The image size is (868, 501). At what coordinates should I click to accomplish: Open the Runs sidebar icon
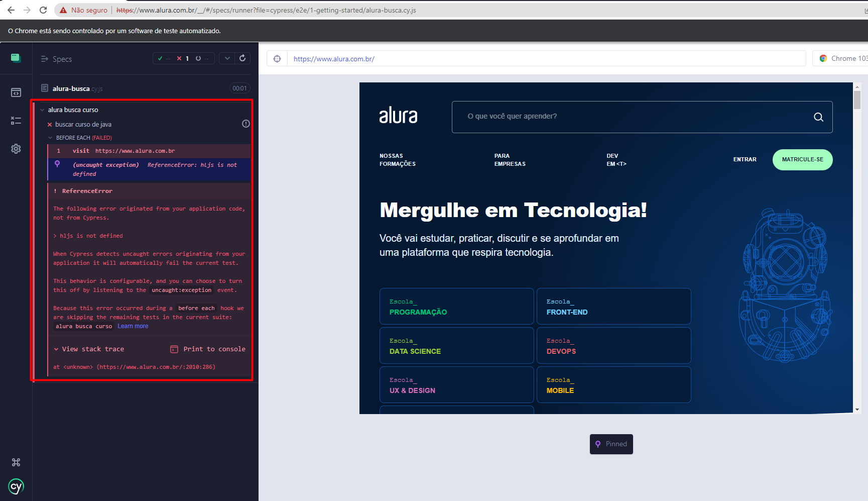click(16, 121)
